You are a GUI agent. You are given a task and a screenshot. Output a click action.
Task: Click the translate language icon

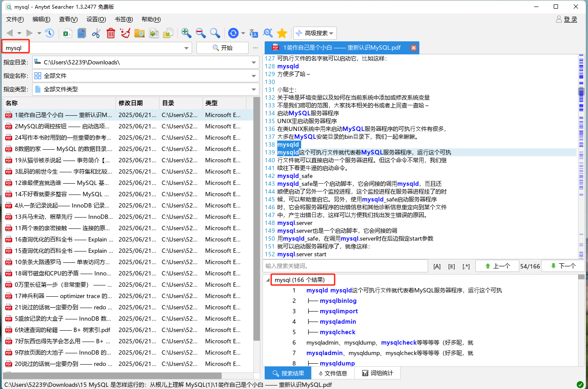click(254, 33)
